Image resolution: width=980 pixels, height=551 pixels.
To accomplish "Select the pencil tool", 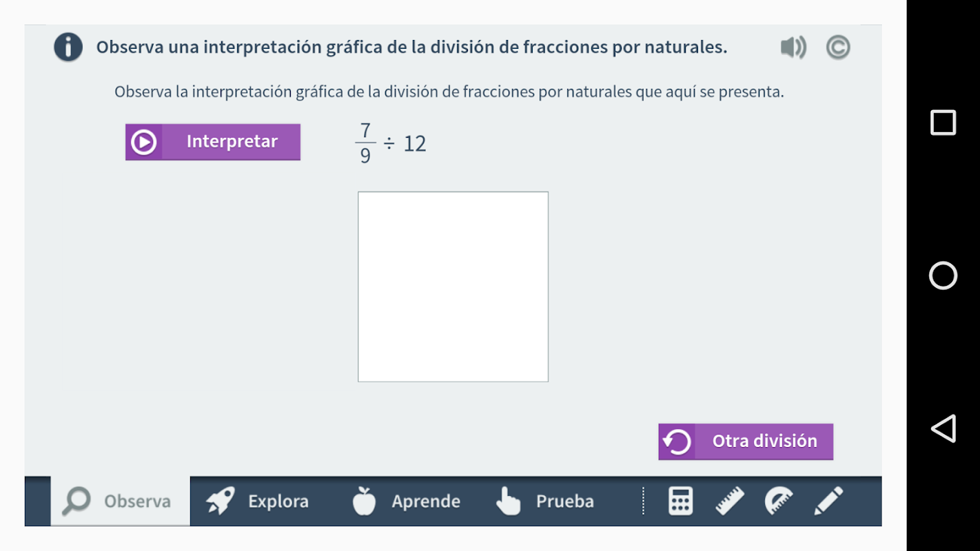I will [828, 501].
